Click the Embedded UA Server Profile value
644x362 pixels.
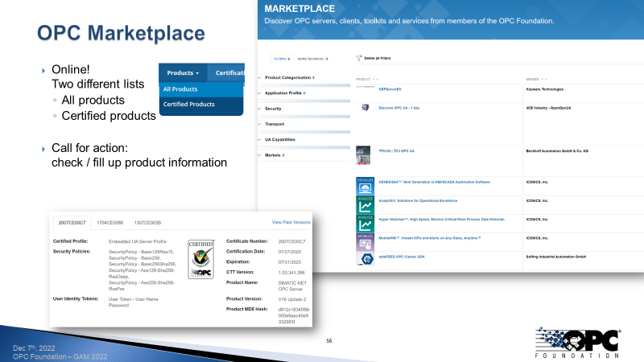(x=138, y=242)
